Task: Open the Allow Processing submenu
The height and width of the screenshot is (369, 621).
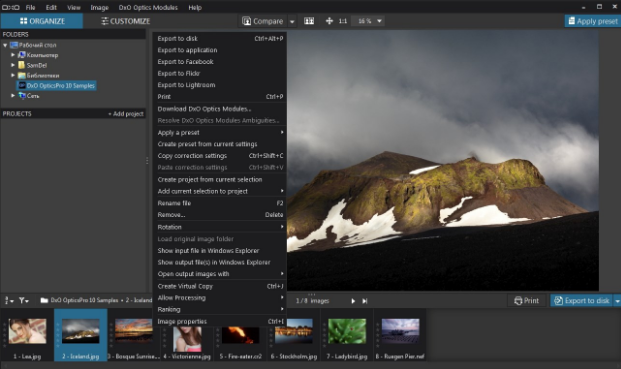Action: [x=220, y=298]
